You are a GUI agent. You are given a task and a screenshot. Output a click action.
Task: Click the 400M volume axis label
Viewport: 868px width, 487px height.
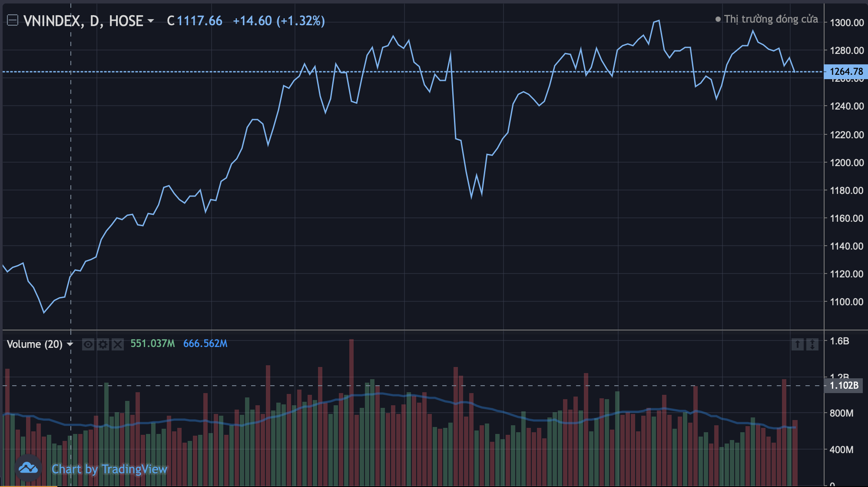coord(841,450)
